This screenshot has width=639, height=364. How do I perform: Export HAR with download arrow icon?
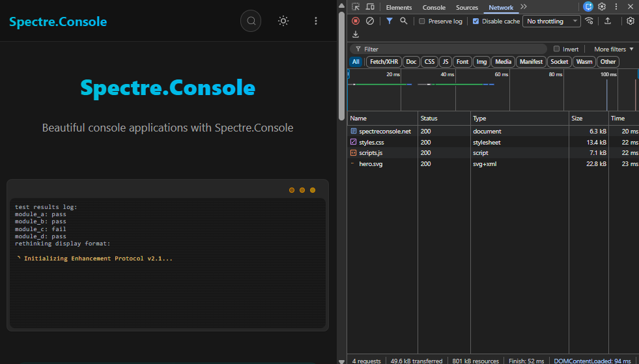click(x=356, y=35)
